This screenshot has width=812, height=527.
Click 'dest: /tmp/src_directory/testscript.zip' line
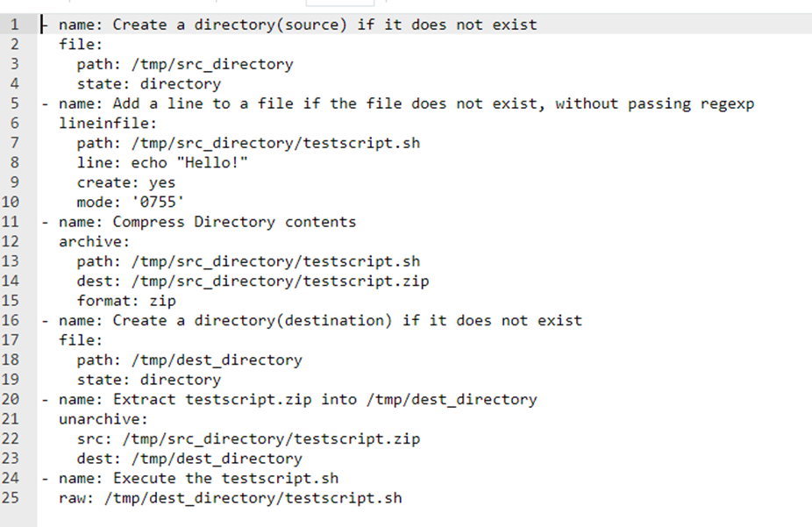click(253, 281)
